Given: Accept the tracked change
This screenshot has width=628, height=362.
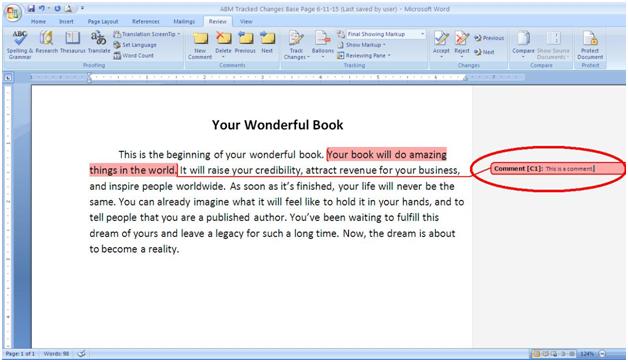Looking at the screenshot, I should [441, 44].
